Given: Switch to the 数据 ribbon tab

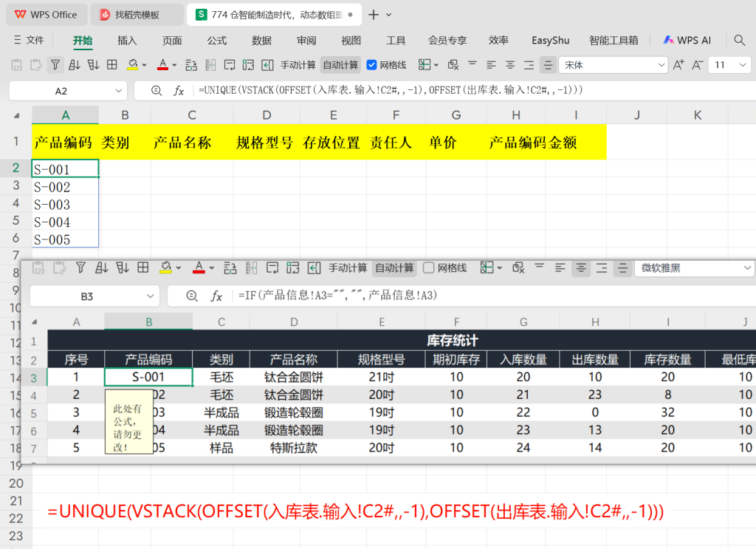Looking at the screenshot, I should [262, 41].
